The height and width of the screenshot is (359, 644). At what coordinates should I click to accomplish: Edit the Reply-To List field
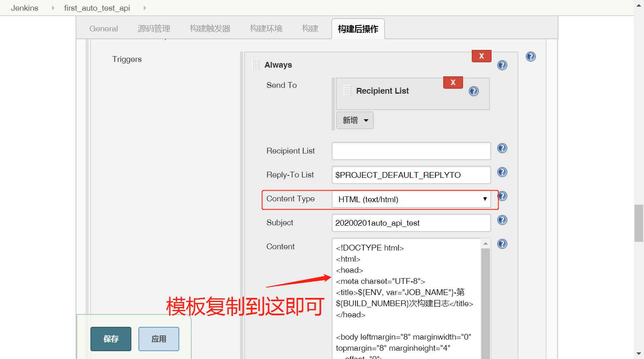pos(411,175)
